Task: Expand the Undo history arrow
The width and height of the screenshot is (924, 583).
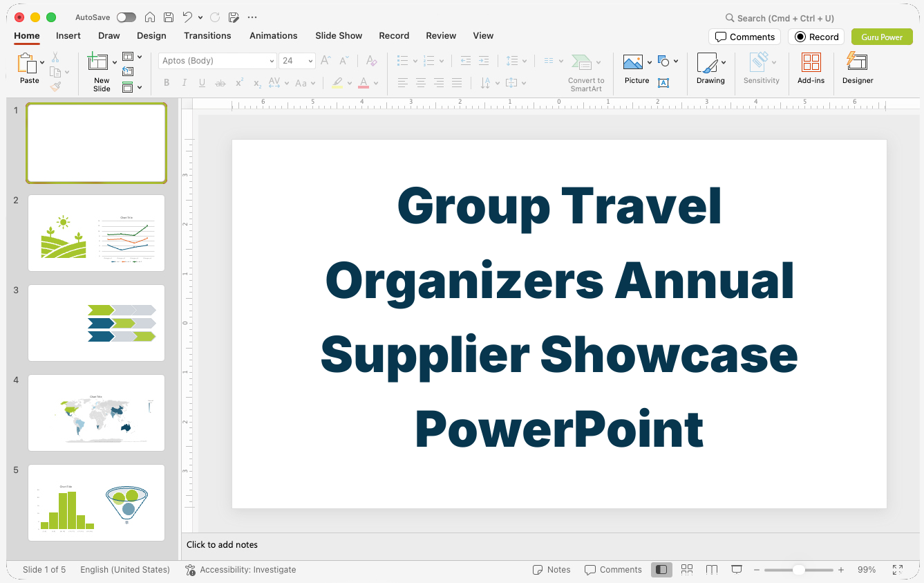Action: click(200, 17)
